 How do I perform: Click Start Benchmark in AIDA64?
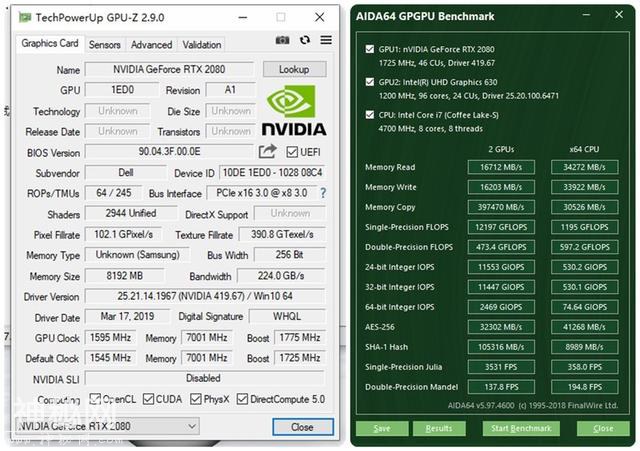(x=521, y=428)
